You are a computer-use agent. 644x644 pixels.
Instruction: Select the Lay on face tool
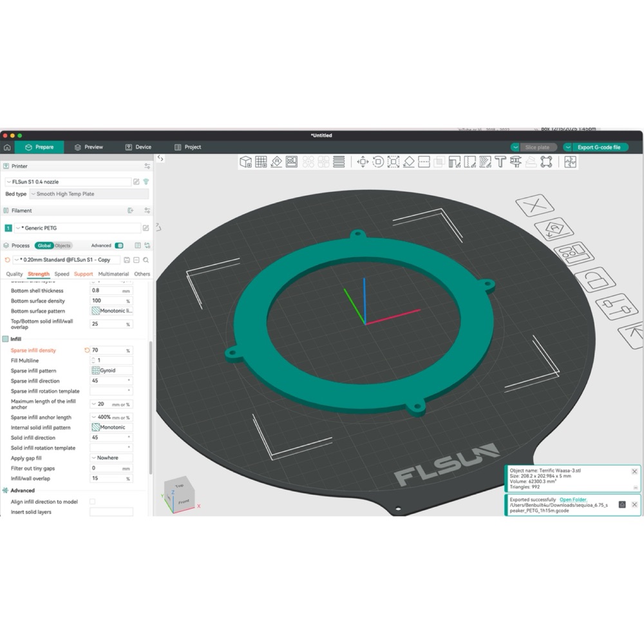[x=409, y=162]
